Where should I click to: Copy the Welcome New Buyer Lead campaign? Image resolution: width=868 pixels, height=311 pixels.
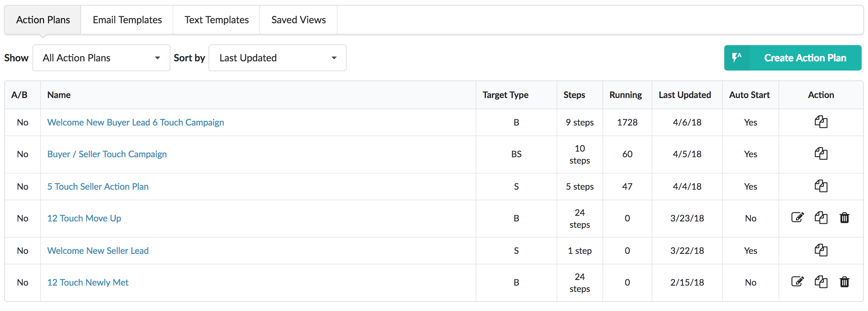[821, 122]
